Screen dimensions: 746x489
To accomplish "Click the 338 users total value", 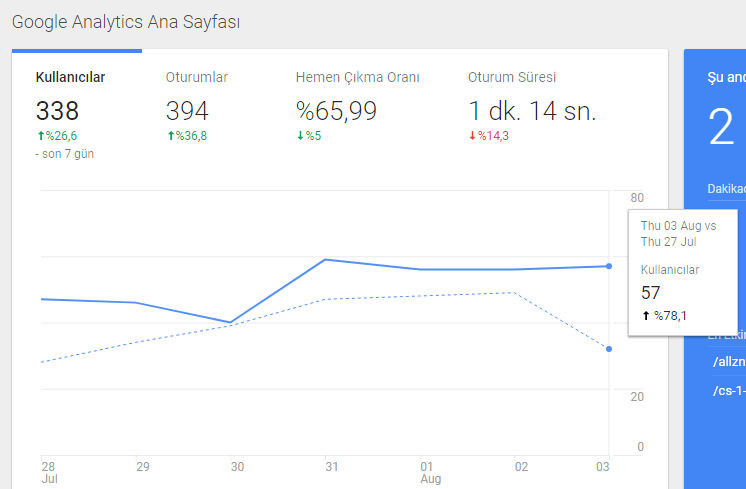I will point(57,111).
